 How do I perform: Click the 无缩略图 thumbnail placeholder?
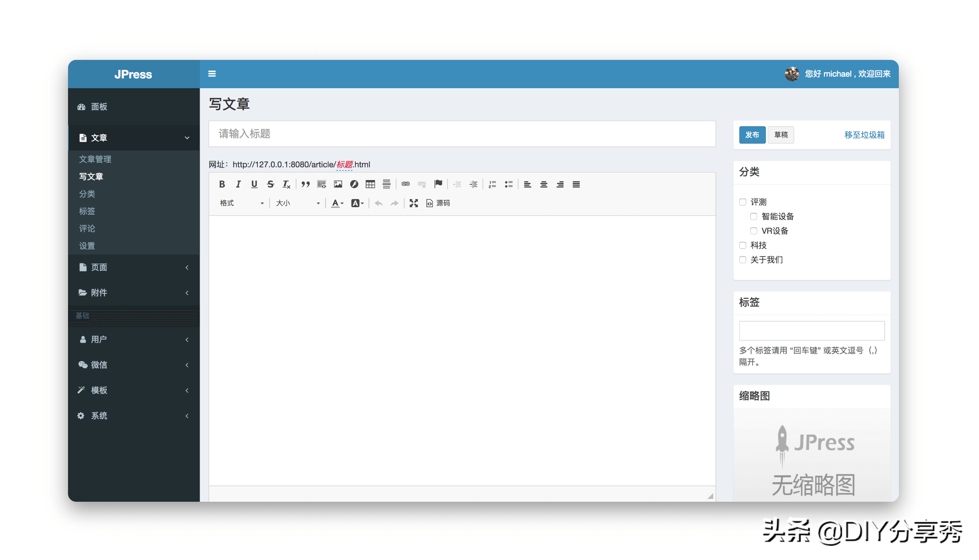click(812, 455)
